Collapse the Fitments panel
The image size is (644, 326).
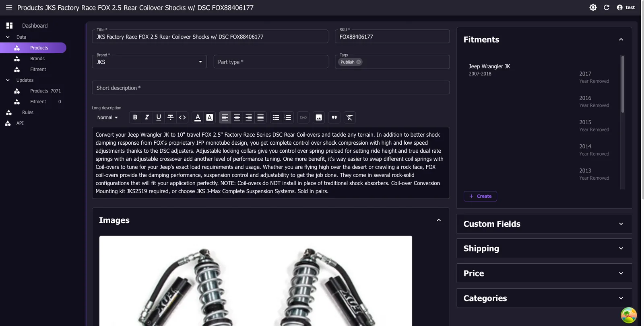point(621,39)
